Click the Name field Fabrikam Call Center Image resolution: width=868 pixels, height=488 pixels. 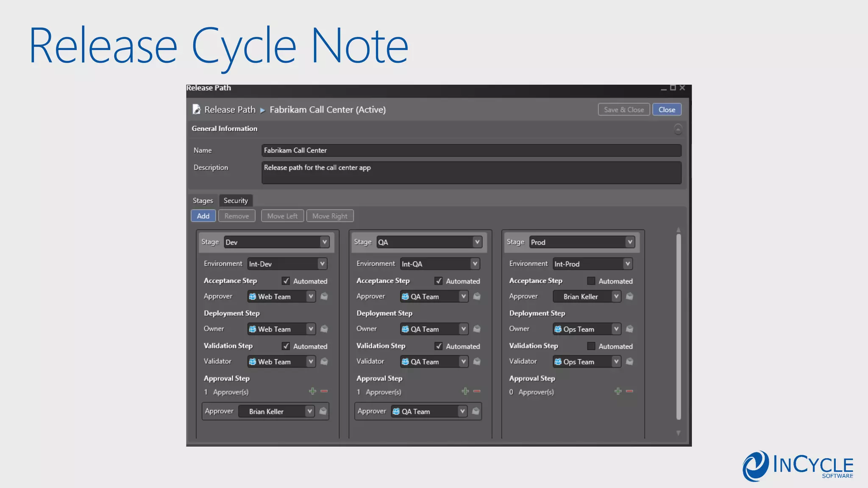(471, 150)
